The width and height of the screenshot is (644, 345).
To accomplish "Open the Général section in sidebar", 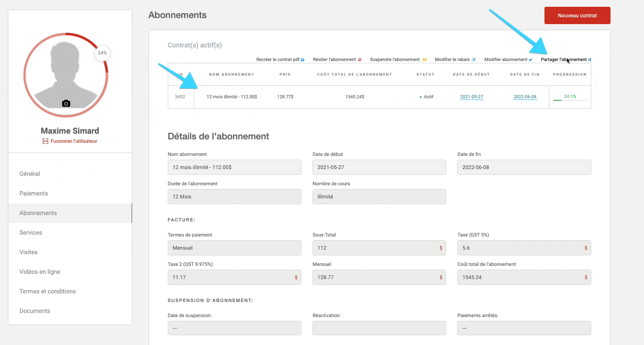I will [x=30, y=174].
